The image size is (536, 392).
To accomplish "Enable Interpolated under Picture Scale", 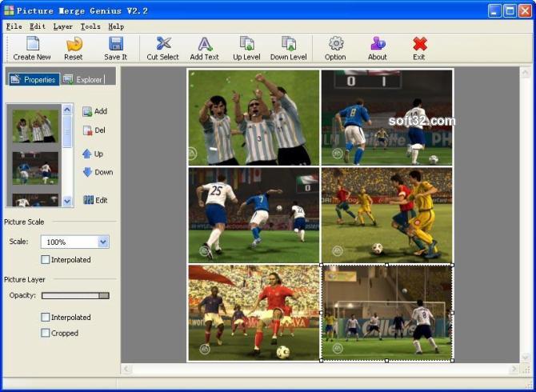I will 45,260.
